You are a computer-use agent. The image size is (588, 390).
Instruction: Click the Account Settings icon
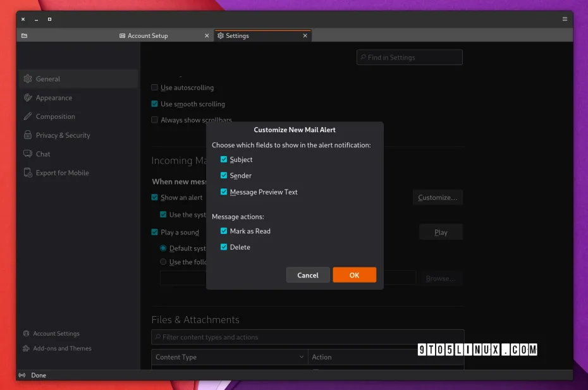pyautogui.click(x=26, y=333)
